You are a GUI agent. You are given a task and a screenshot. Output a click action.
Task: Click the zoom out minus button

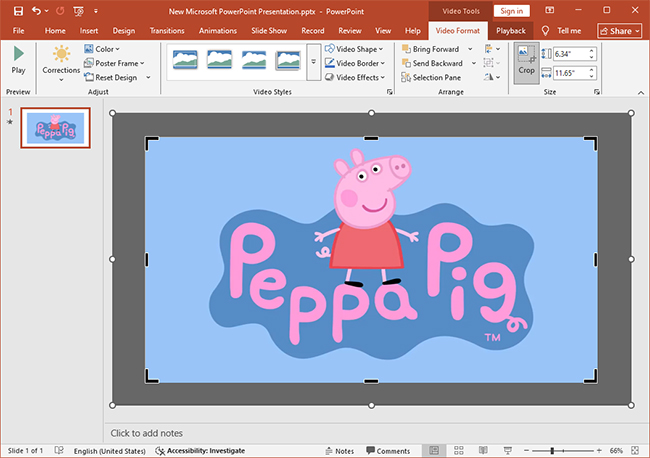pos(526,451)
